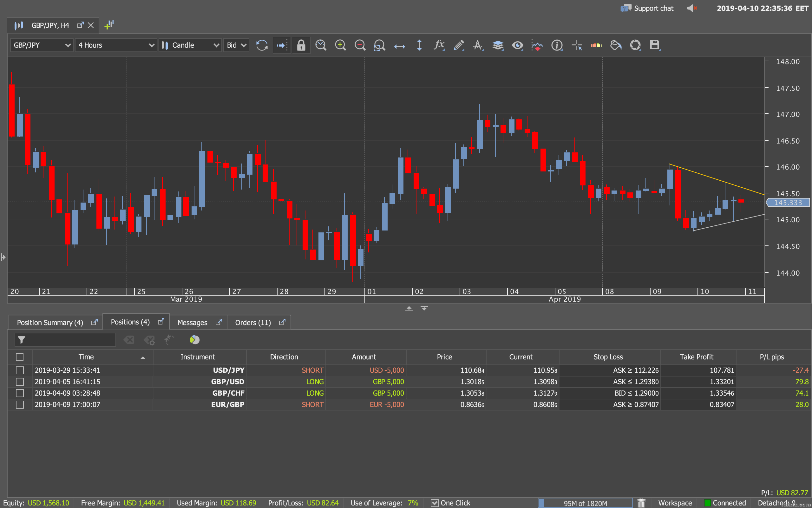Screen dimensions: 812x508
Task: Open the paint bucket theme icon
Action: point(616,45)
